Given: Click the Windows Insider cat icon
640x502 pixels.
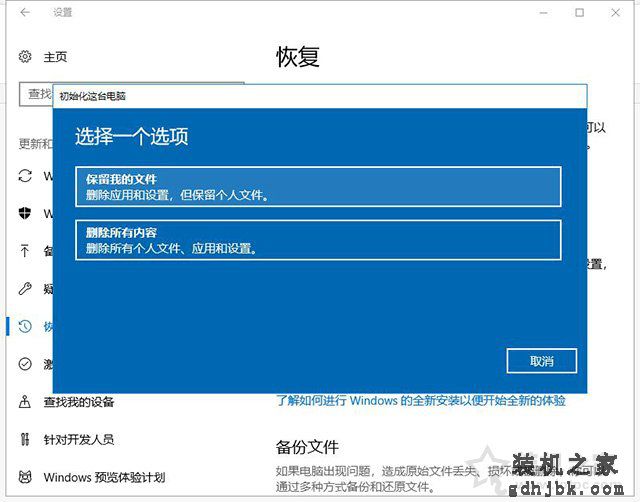Looking at the screenshot, I should click(25, 477).
